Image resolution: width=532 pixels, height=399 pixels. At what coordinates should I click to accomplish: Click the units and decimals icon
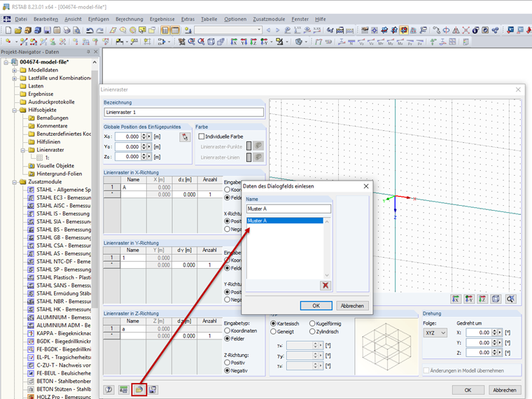click(x=123, y=389)
